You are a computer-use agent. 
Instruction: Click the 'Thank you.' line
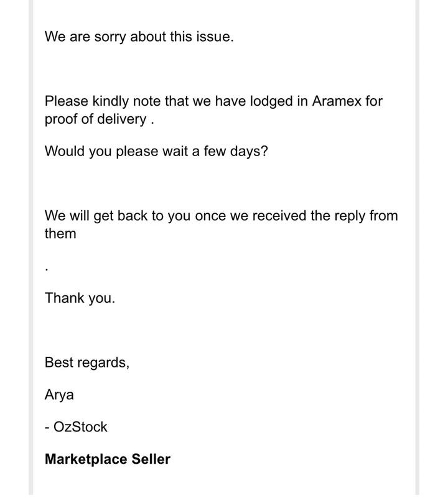80,298
